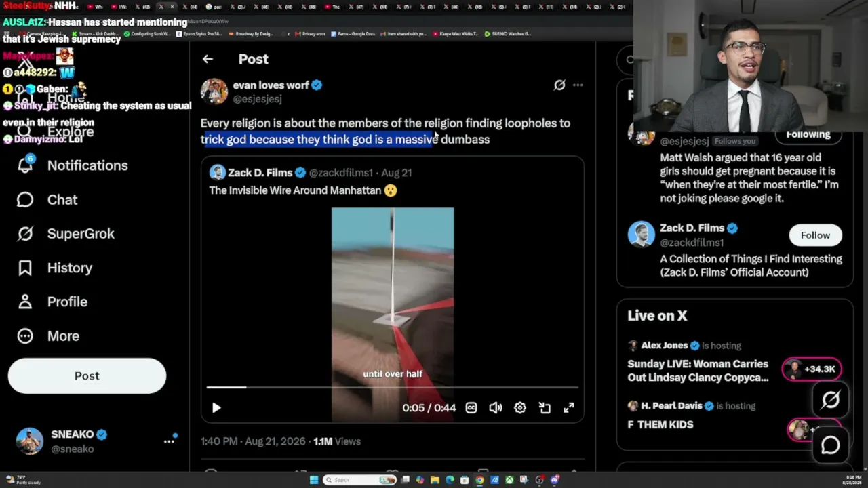The image size is (868, 488).
Task: Compose with the white Post button
Action: [87, 375]
